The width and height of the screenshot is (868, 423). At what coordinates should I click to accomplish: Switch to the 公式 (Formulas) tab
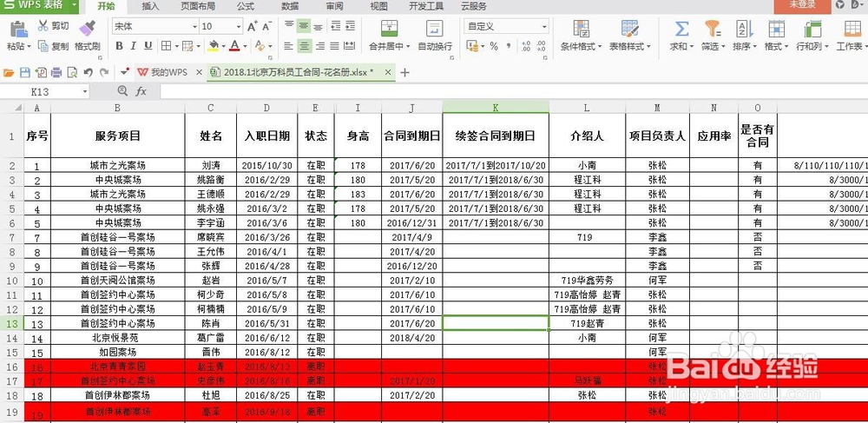click(246, 7)
